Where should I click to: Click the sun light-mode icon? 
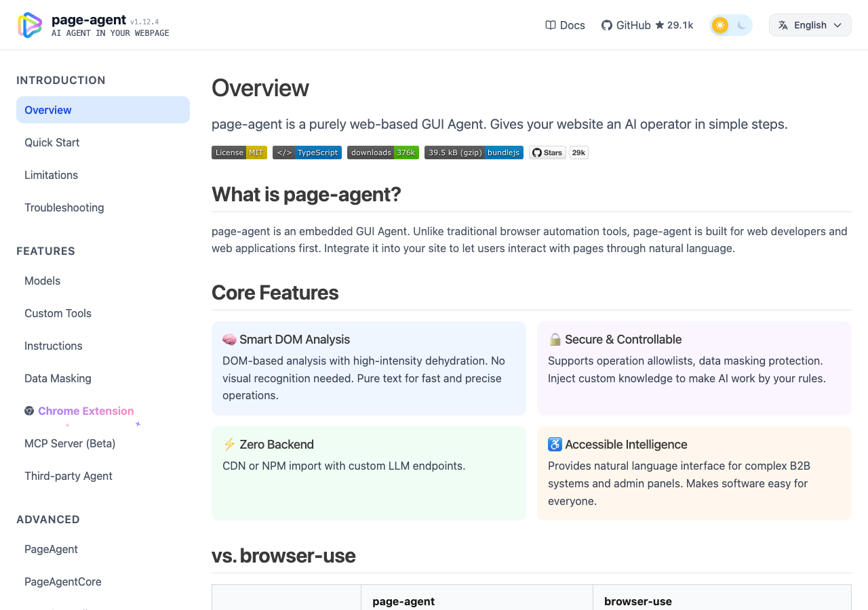[720, 25]
